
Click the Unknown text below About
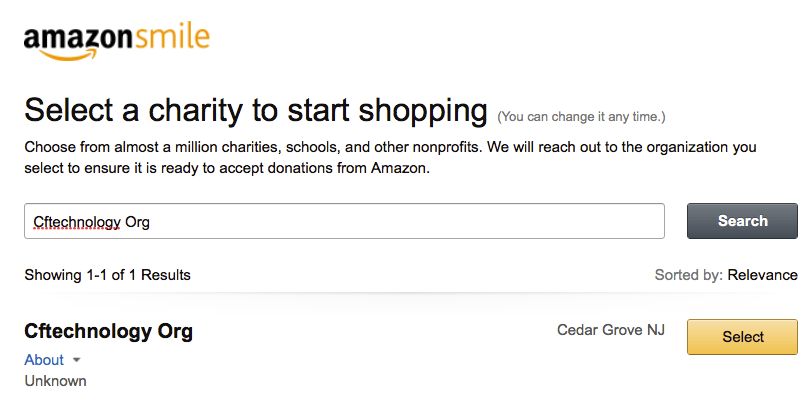click(55, 381)
